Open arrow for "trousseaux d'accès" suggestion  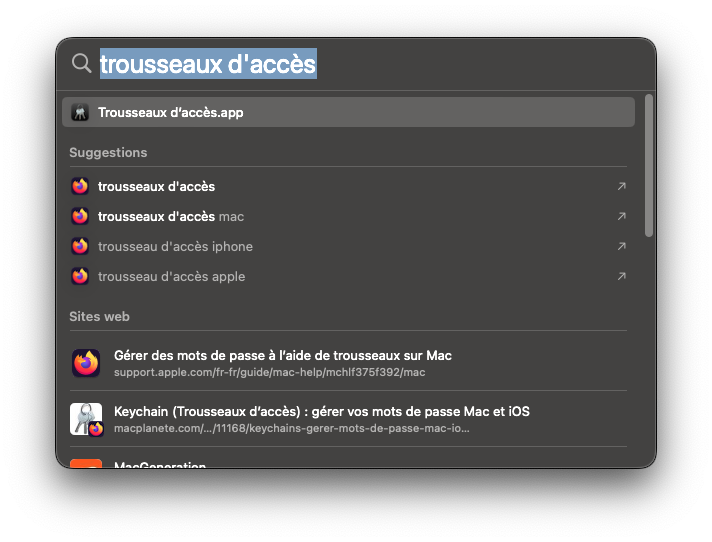coord(621,186)
